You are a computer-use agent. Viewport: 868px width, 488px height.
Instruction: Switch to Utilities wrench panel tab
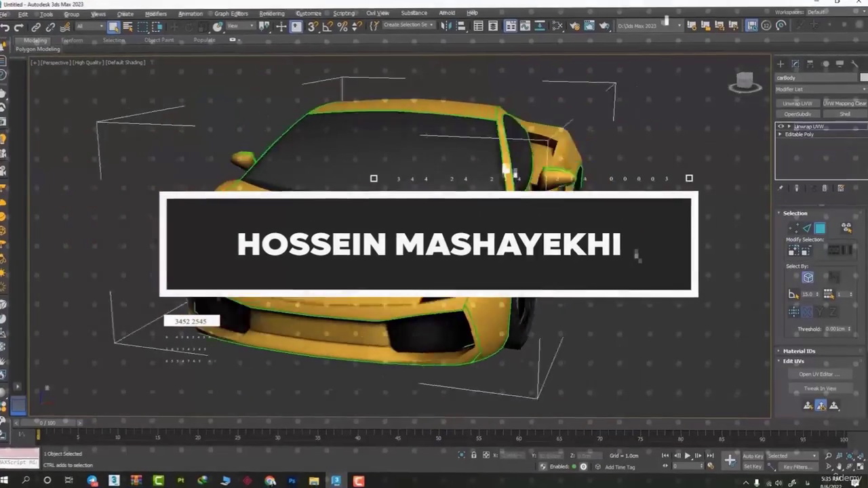(854, 64)
